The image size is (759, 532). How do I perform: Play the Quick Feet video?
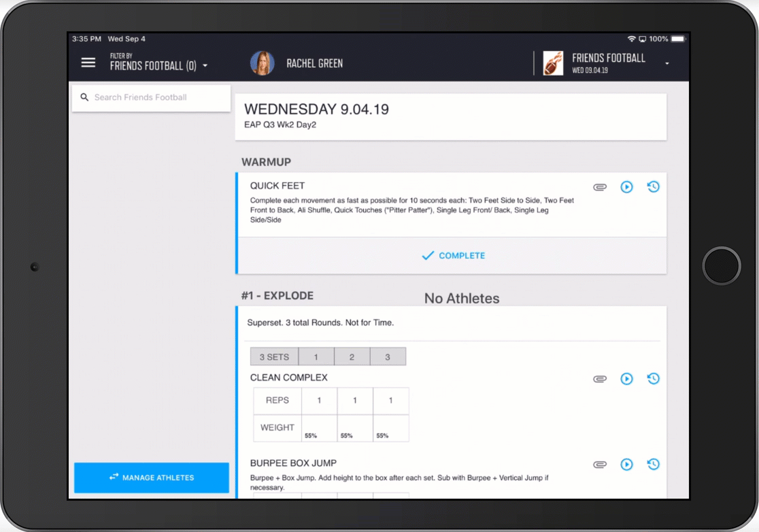click(x=626, y=187)
